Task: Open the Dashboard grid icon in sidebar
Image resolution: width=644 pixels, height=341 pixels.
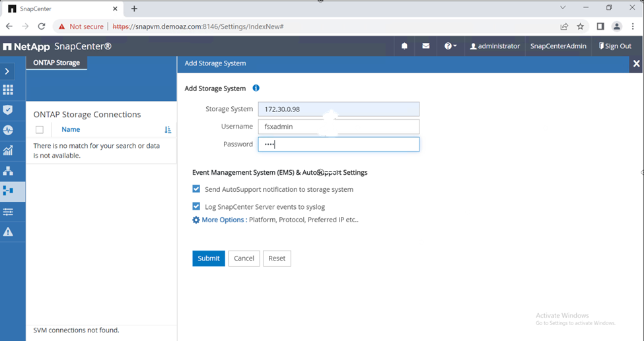Action: pyautogui.click(x=8, y=90)
